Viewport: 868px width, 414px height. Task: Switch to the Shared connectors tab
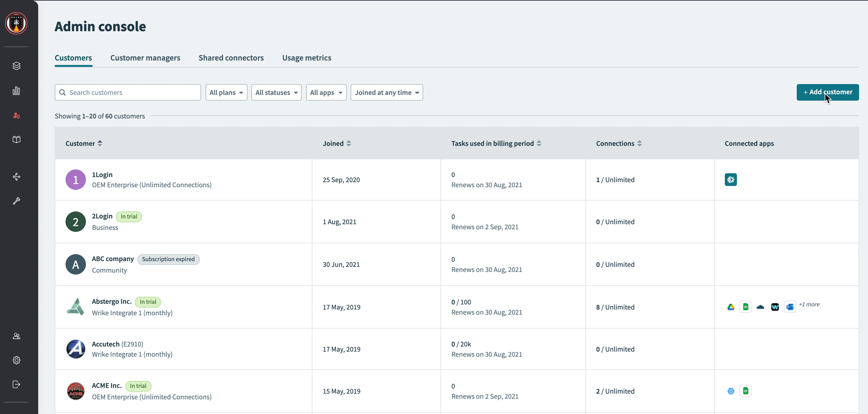231,58
